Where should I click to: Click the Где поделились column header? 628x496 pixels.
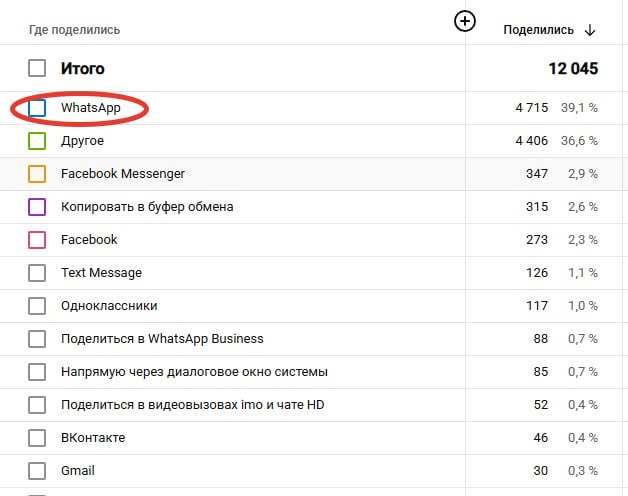tap(75, 30)
